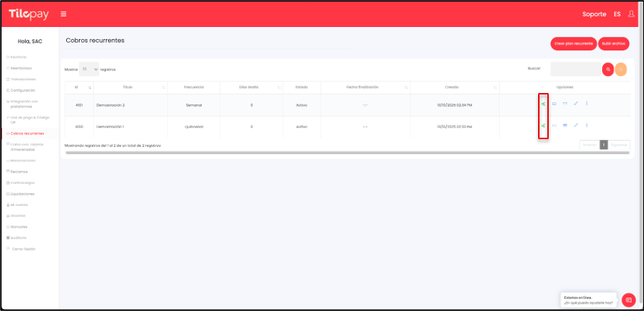The image size is (644, 311).
Task: Click the Buscar search input field
Action: point(575,69)
